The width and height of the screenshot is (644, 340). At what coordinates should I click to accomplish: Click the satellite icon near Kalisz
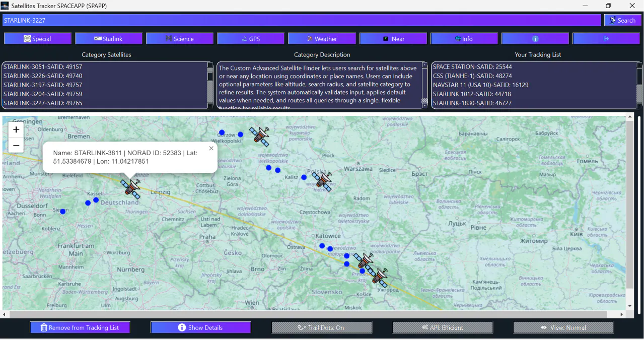322,181
